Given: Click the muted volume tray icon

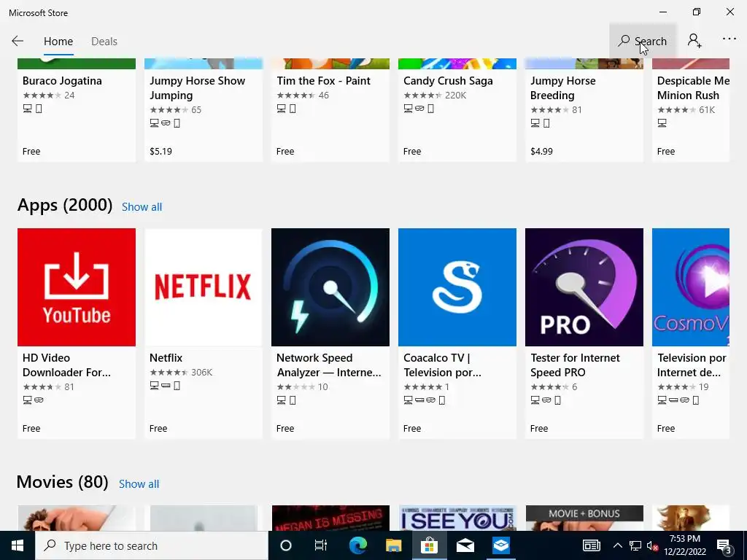Looking at the screenshot, I should [x=652, y=545].
